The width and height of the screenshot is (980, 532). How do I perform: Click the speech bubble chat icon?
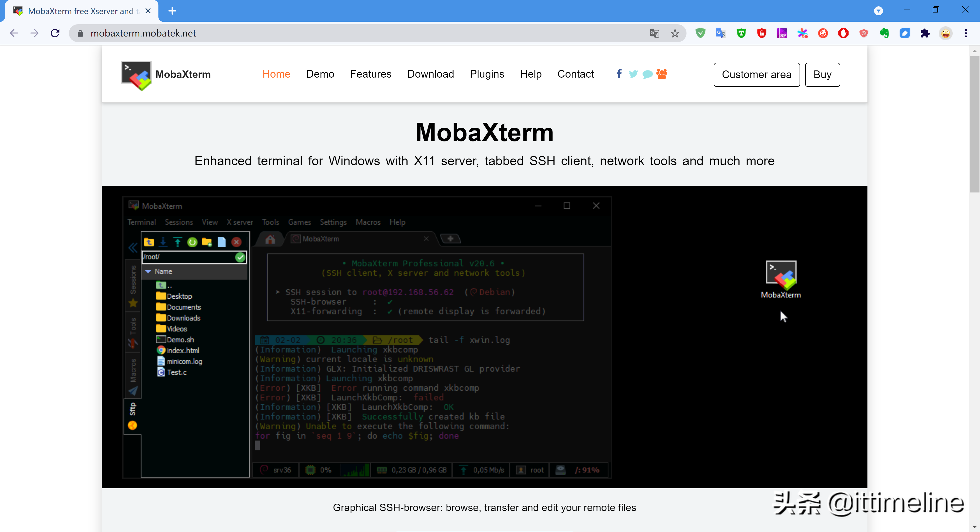tap(647, 74)
